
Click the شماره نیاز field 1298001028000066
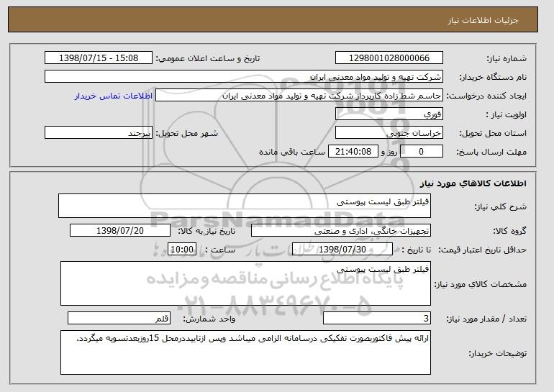pyautogui.click(x=389, y=58)
